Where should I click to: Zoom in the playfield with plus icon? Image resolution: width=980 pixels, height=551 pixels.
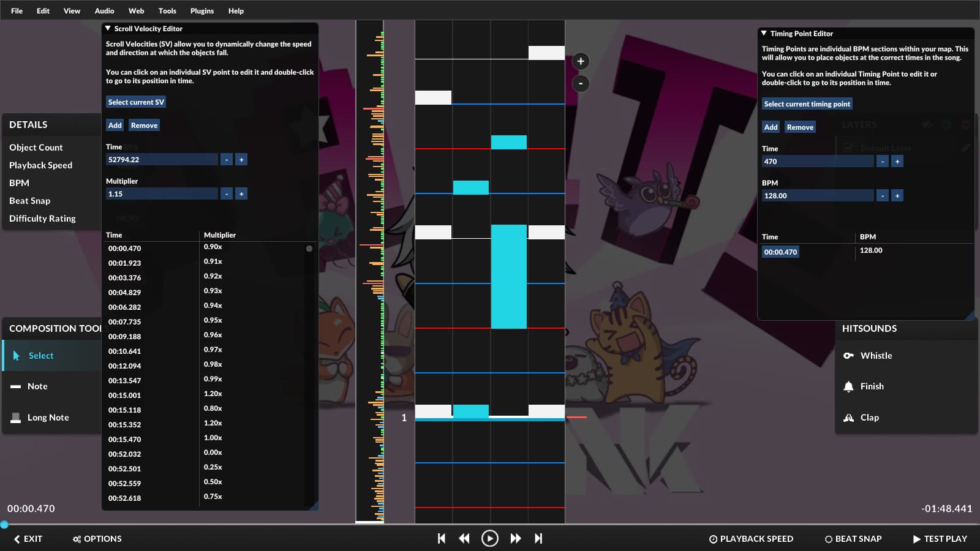point(581,61)
